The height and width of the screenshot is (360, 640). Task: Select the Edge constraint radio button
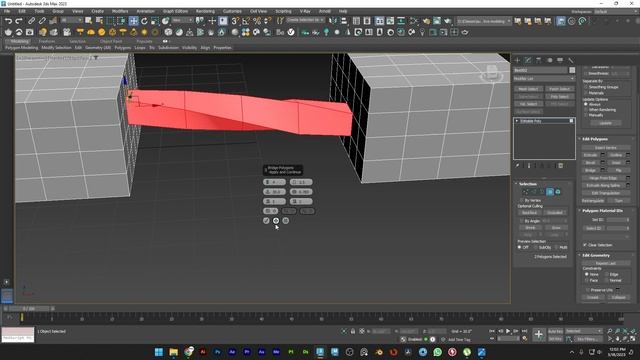[607, 274]
